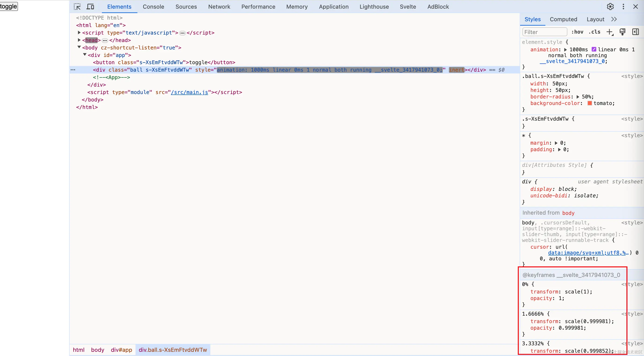Image resolution: width=644 pixels, height=356 pixels.
Task: Open the DevTools three-dot customize menu
Action: click(x=623, y=7)
